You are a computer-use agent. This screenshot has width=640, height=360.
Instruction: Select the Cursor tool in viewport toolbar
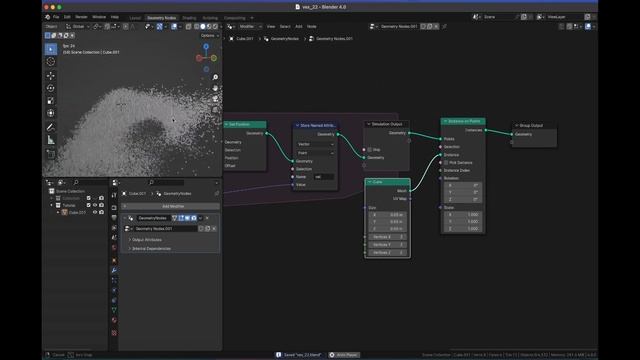coord(51,61)
